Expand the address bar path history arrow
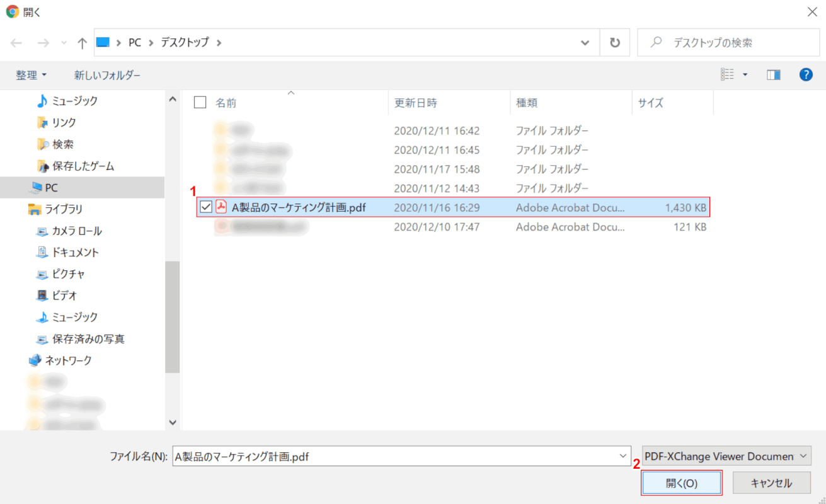 click(x=585, y=43)
